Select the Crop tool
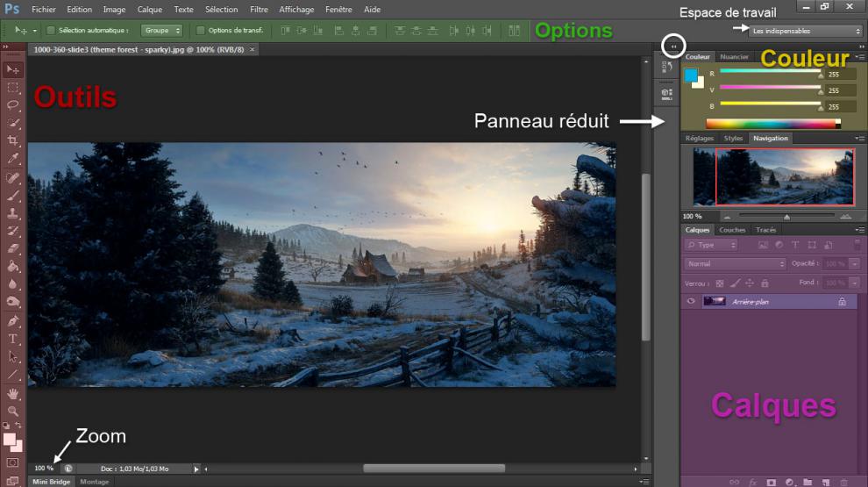 pos(13,140)
